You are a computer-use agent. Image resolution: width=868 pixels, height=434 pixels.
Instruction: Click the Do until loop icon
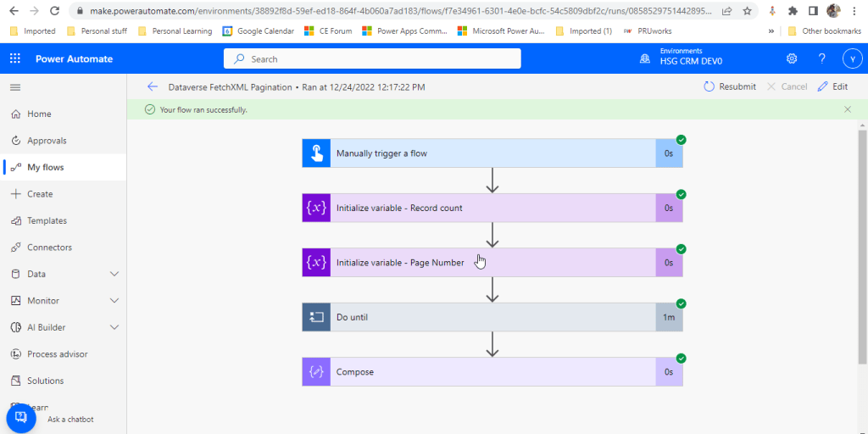coord(316,317)
